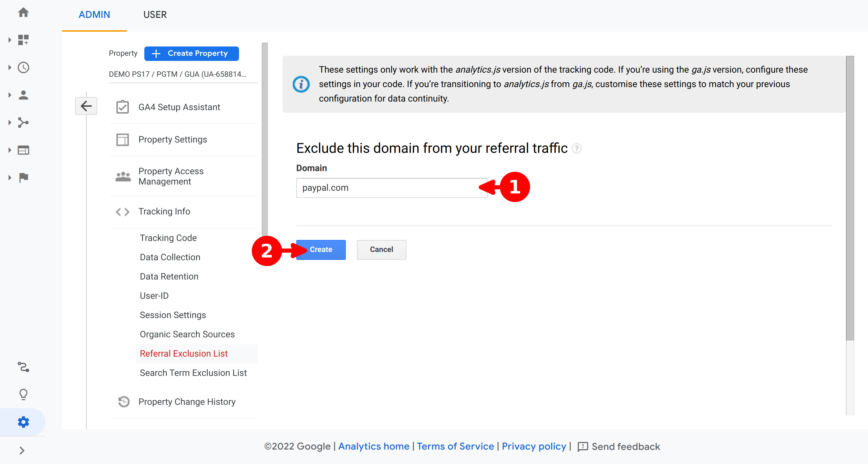The height and width of the screenshot is (464, 868).
Task: Click the blue Create button
Action: coord(321,250)
